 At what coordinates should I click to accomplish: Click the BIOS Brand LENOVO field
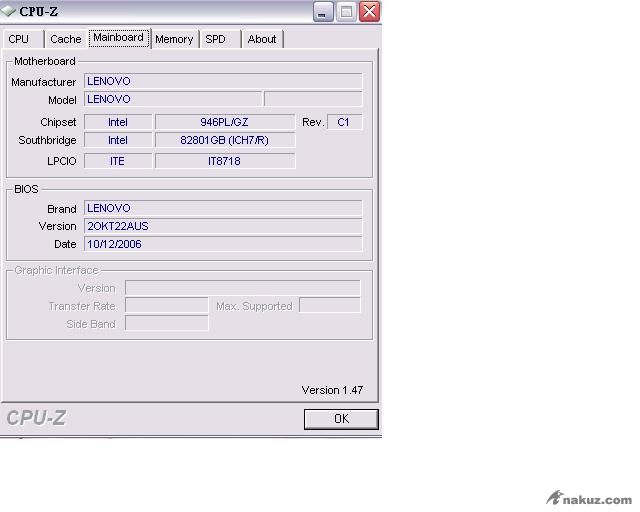click(x=223, y=208)
